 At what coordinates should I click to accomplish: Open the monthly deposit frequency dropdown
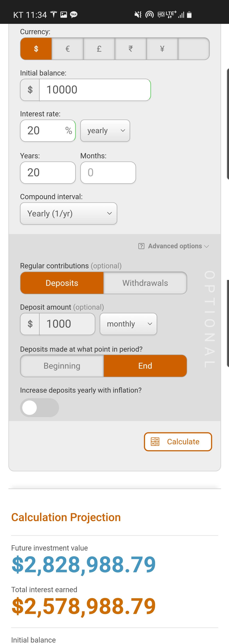[x=128, y=324]
